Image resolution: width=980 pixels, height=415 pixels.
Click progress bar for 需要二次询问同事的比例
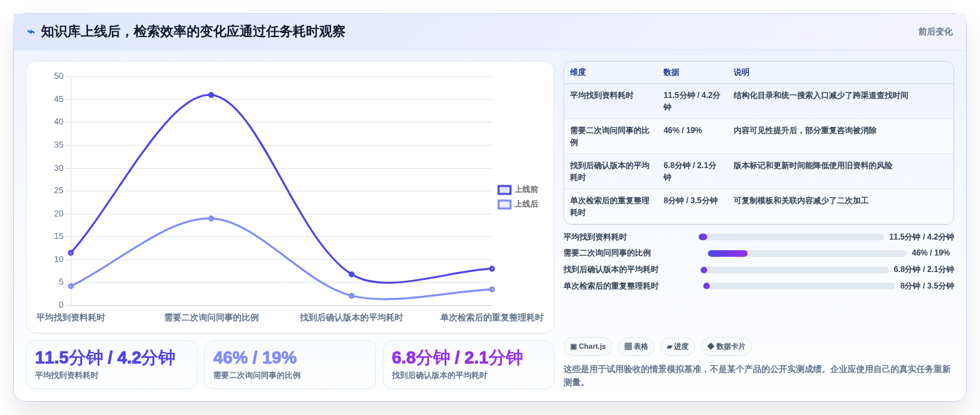click(807, 254)
